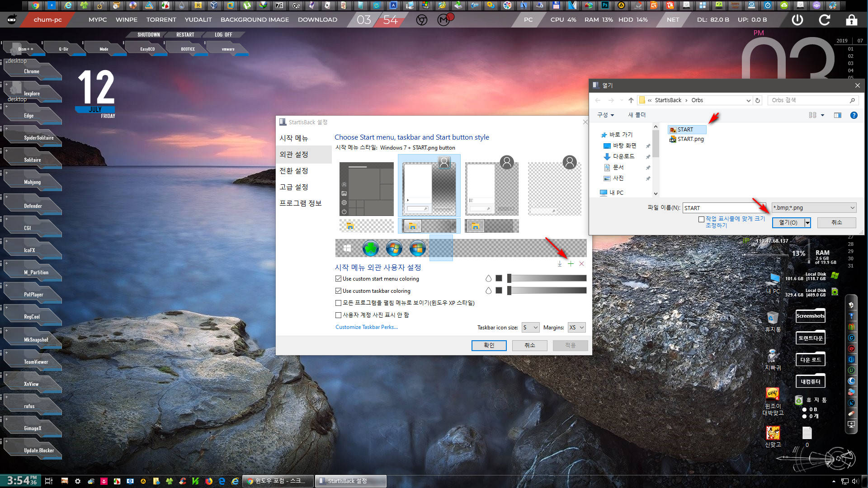
Task: Open the file type filter *.bmp;*.png dropdown
Action: coord(814,208)
